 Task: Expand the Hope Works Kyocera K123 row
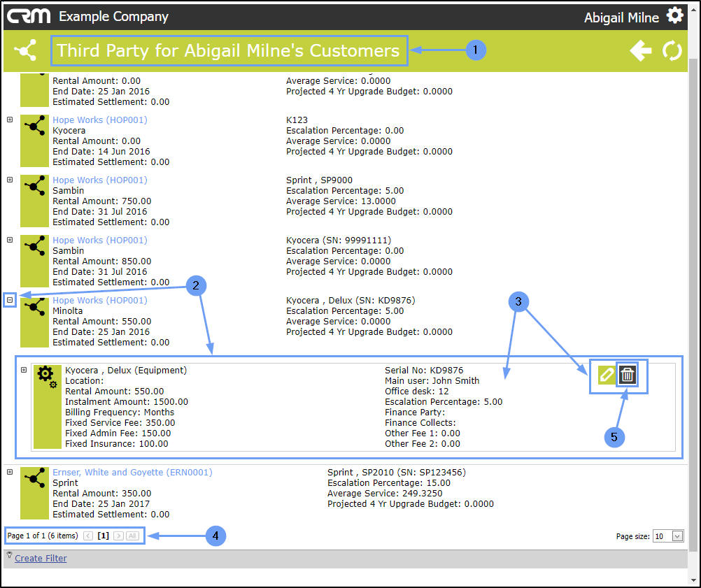[x=10, y=120]
